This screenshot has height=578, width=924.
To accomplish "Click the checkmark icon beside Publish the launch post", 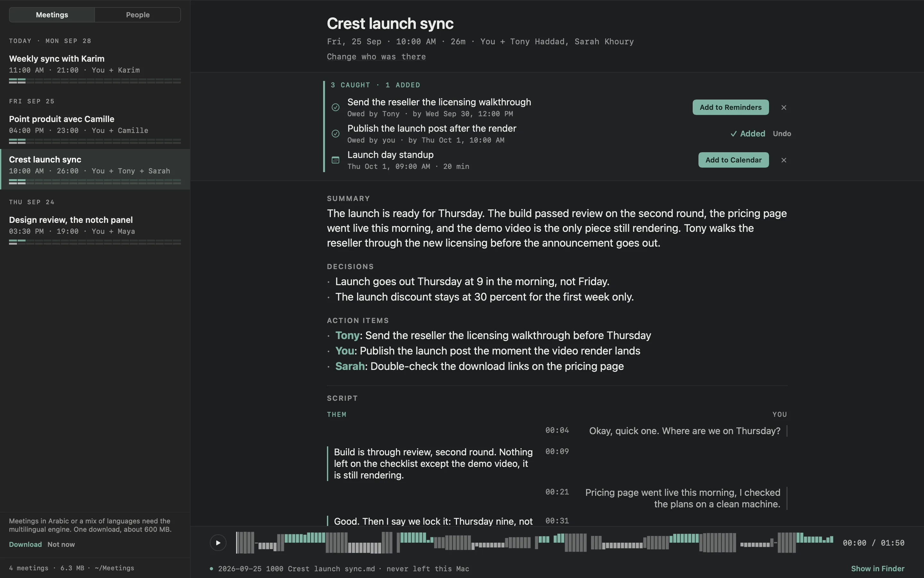I will [335, 133].
